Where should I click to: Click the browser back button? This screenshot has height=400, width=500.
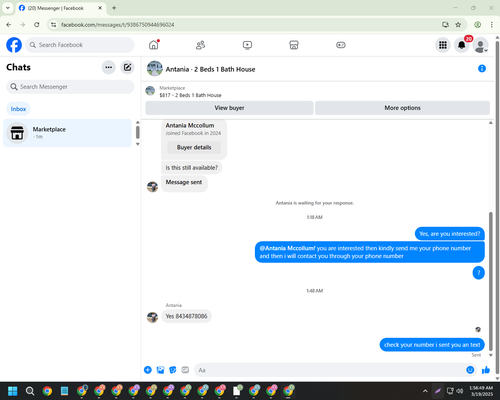tap(9, 25)
